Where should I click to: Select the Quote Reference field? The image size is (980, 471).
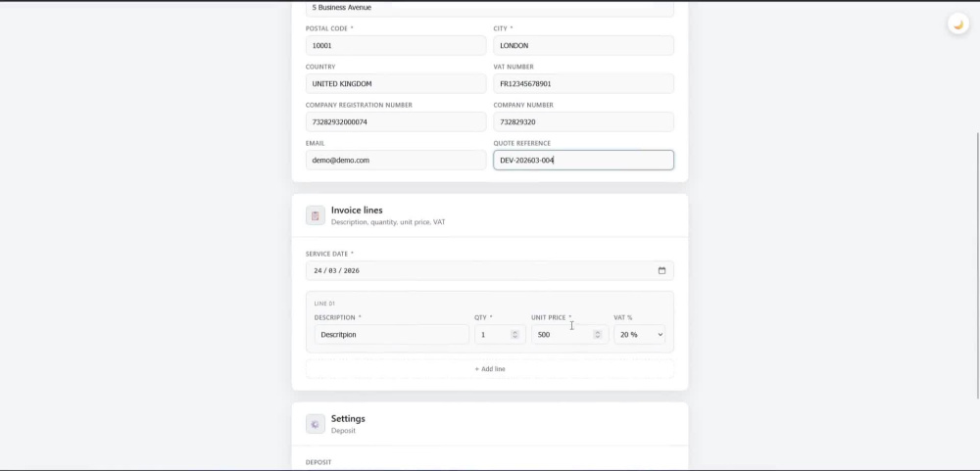[583, 160]
